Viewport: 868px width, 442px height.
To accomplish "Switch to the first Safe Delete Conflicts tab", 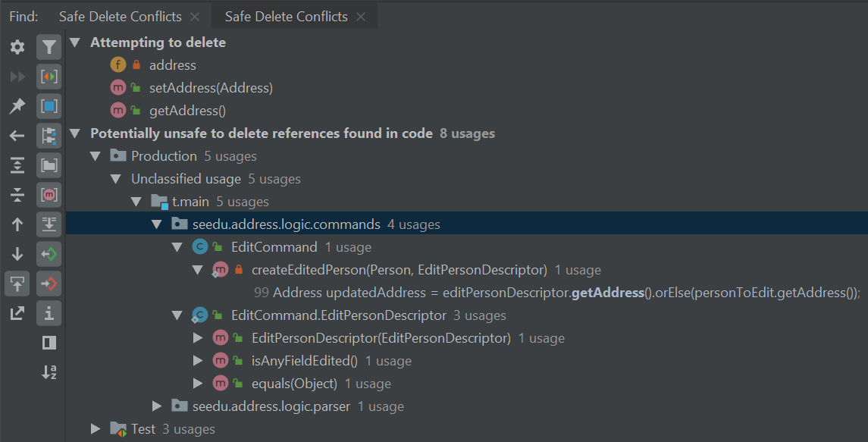I will pos(120,16).
